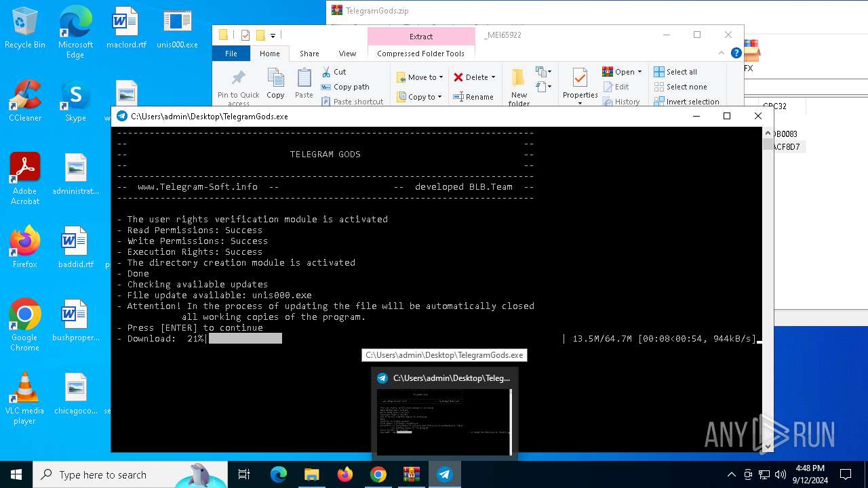The height and width of the screenshot is (488, 868).
Task: Expand the Delete dropdown arrow
Action: point(493,77)
